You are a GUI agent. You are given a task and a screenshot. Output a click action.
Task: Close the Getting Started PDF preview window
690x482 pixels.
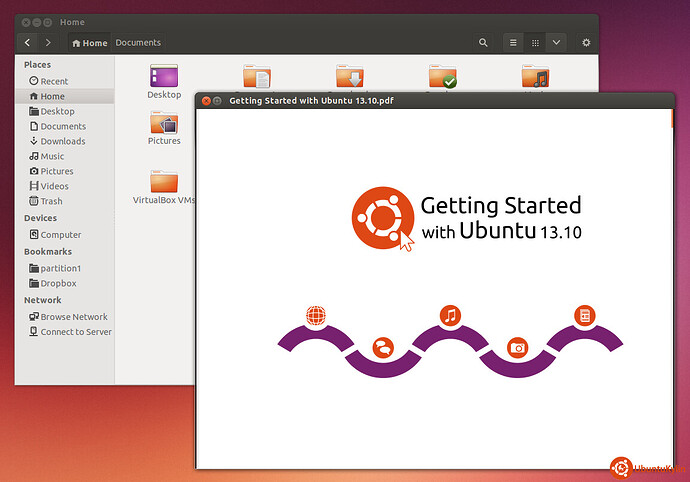(x=206, y=101)
